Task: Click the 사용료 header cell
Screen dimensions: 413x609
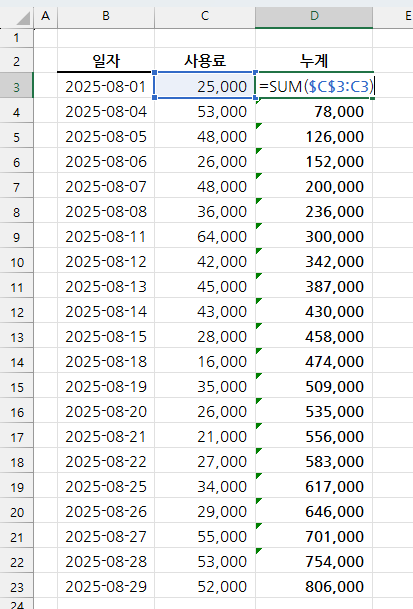Action: click(x=205, y=61)
